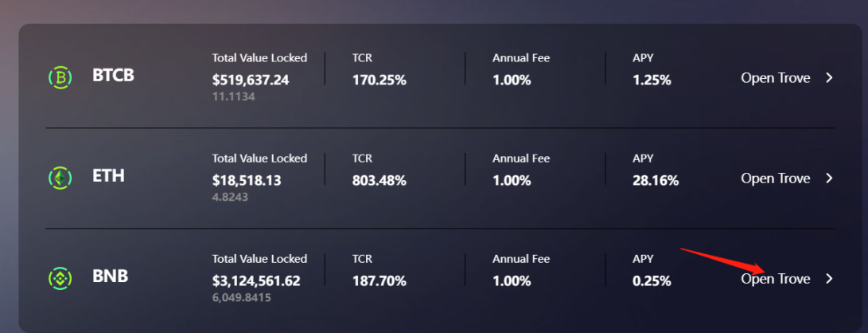The width and height of the screenshot is (868, 333).
Task: Click the BNB locked amount 6,049.8415
Action: click(241, 297)
